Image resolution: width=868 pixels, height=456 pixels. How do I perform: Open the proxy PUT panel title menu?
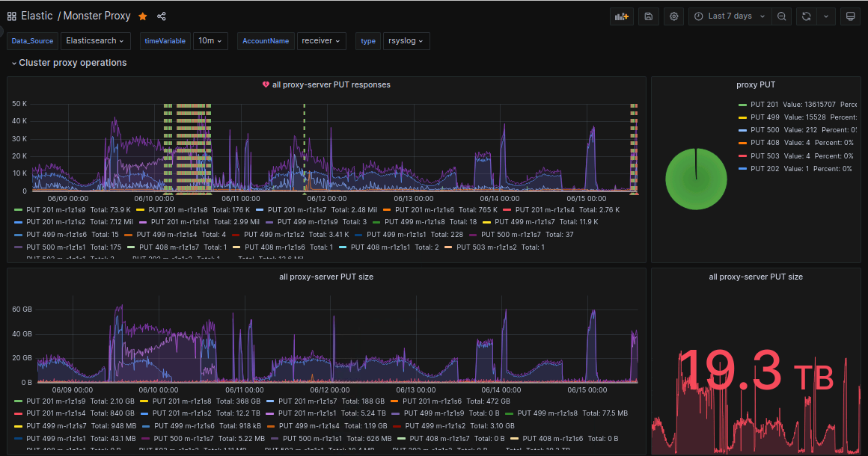[756, 85]
